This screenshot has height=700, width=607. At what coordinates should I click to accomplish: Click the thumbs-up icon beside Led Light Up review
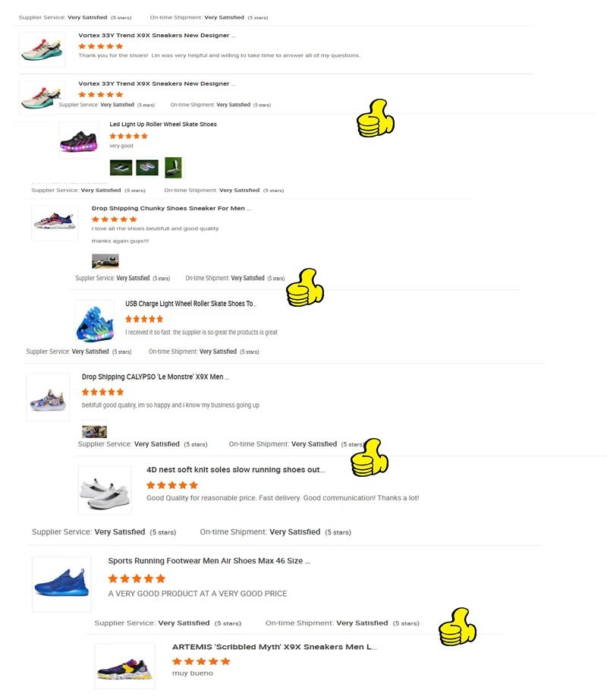point(376,118)
